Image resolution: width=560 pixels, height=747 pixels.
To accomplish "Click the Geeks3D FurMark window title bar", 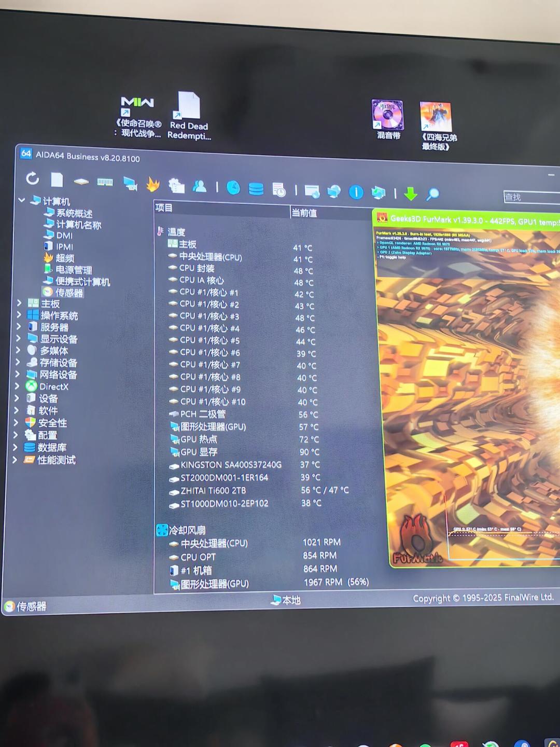I will [467, 220].
